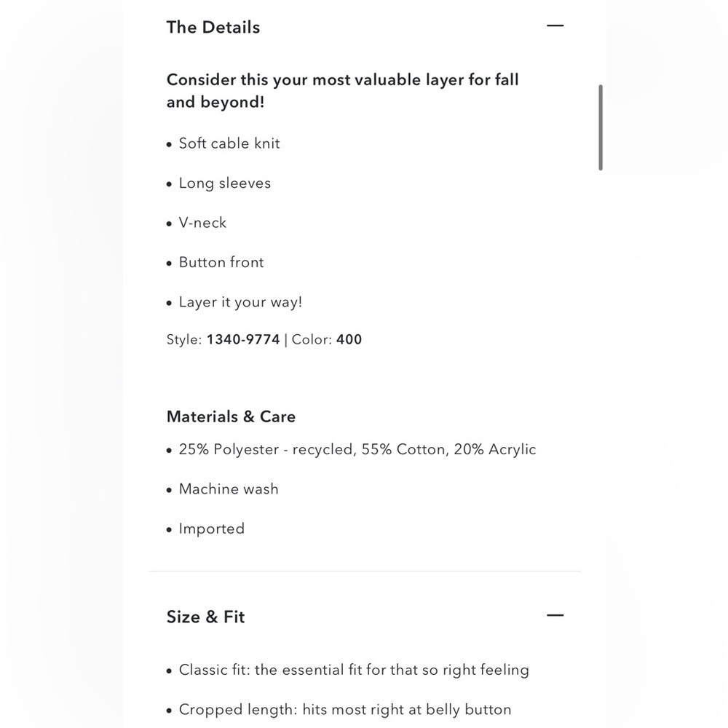This screenshot has width=728, height=728.
Task: Select style number 1340-9774
Action: 243,339
